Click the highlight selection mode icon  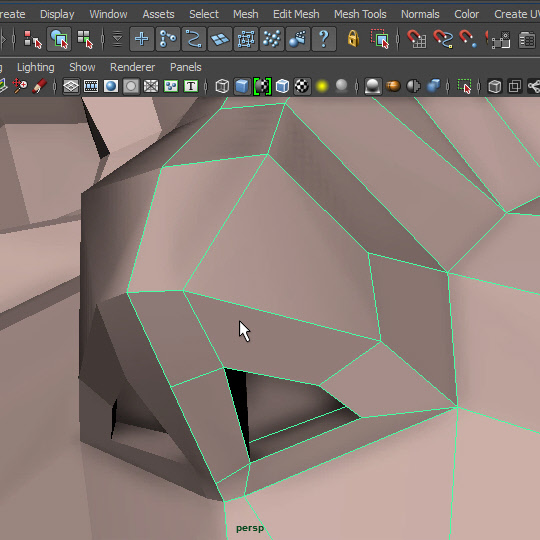tap(380, 39)
